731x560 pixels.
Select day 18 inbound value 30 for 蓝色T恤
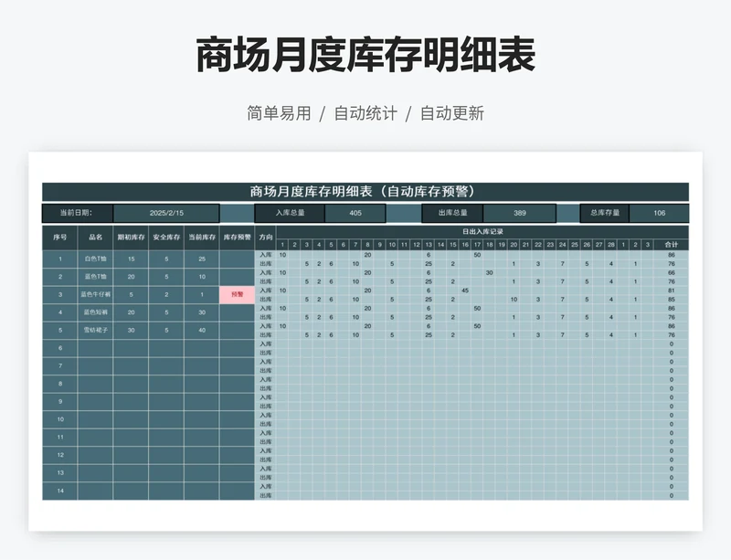489,273
